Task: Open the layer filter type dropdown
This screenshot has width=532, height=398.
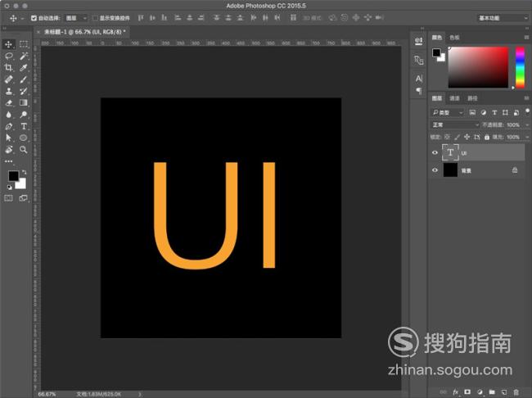Action: click(x=448, y=112)
